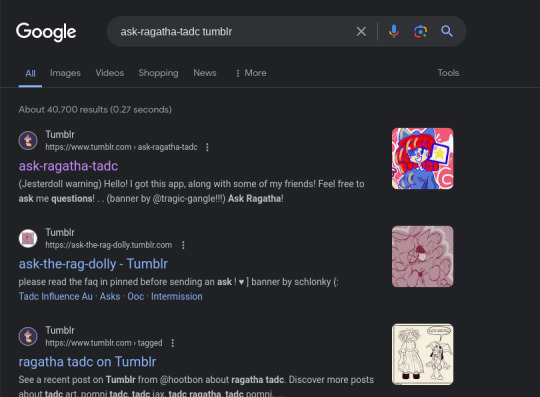Open the pink rag-dolly thumbnail image
Screen dimensions: 540x397
coord(422,256)
